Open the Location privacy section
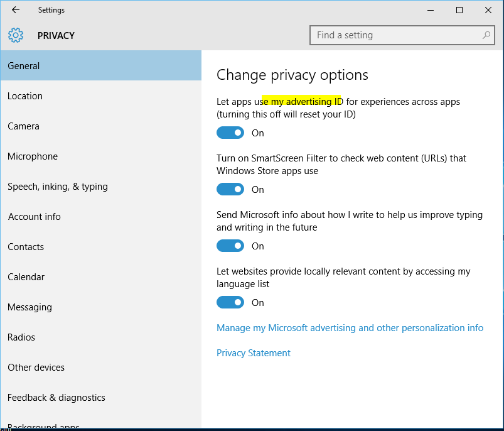 (x=25, y=96)
